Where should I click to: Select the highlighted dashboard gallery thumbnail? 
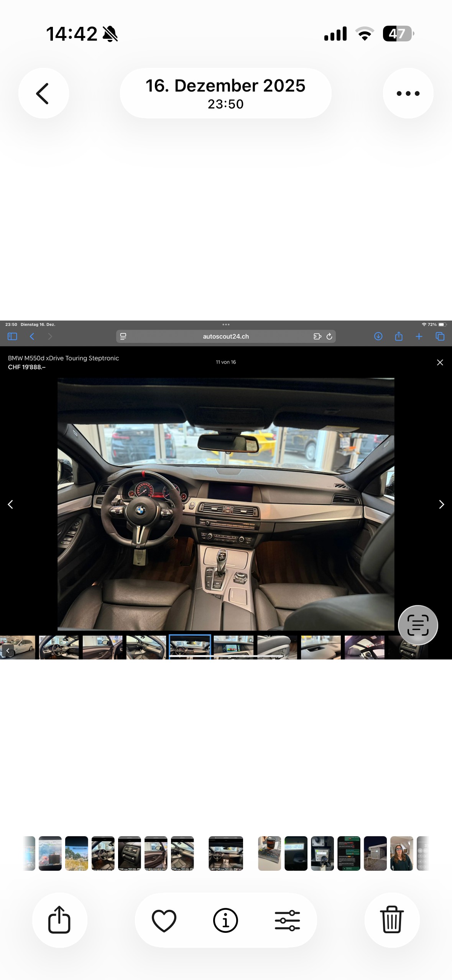click(x=190, y=646)
